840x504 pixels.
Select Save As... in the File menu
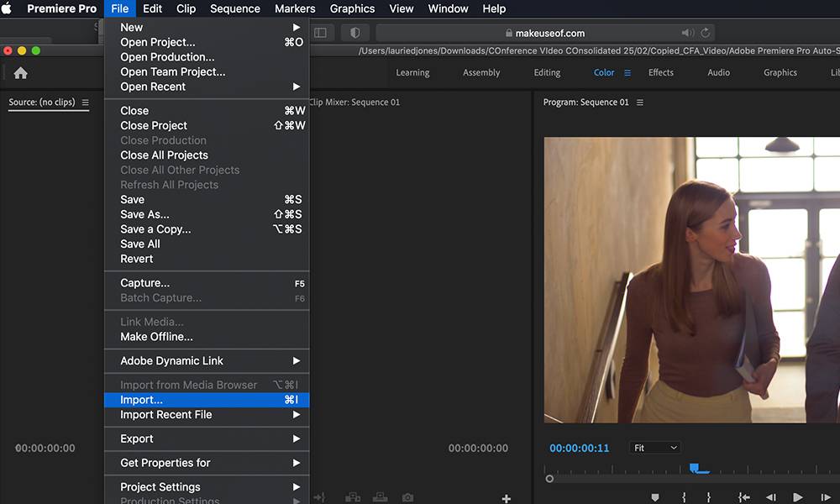(x=144, y=214)
